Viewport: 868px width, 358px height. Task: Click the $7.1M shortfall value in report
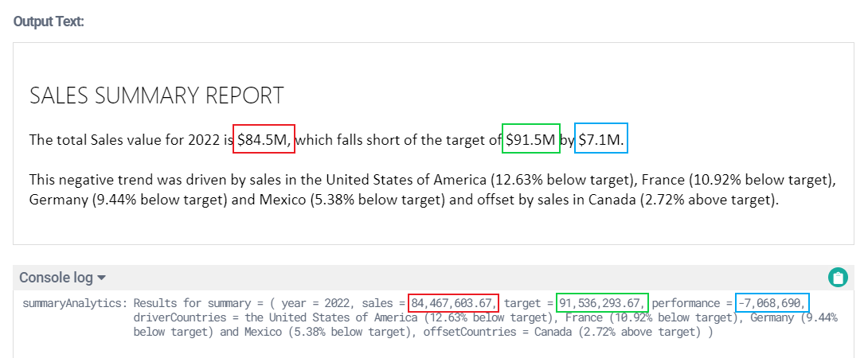click(x=602, y=140)
